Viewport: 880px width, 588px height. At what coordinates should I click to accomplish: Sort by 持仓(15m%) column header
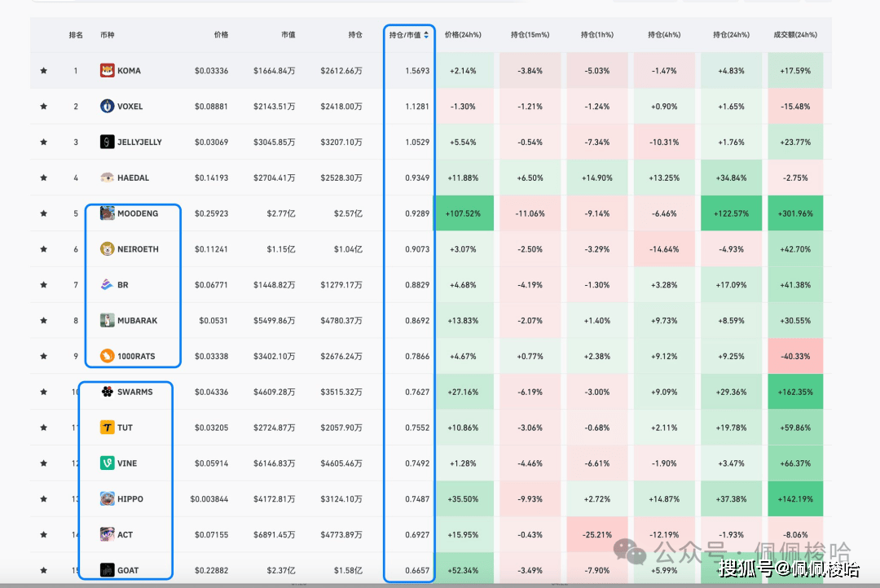[x=530, y=35]
